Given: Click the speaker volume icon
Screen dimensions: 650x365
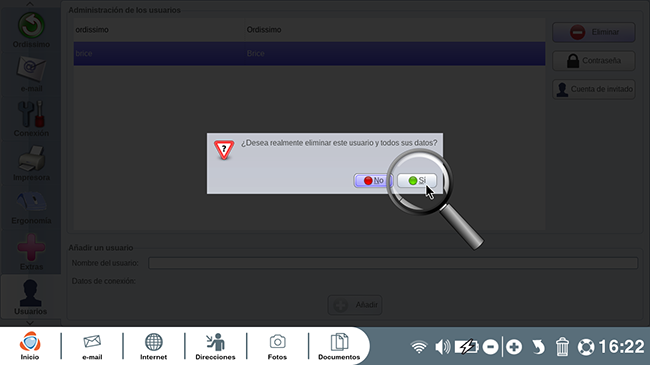Looking at the screenshot, I should pos(442,347).
